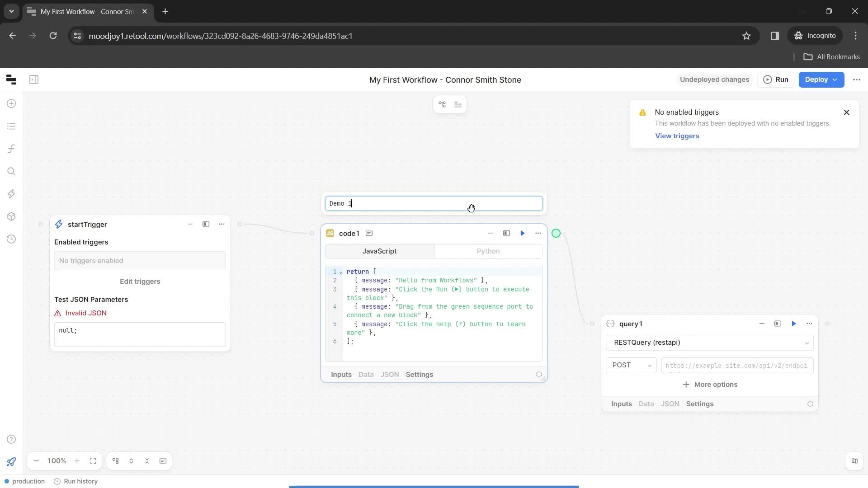Bookmark this page with star icon
The width and height of the screenshot is (868, 488).
click(746, 36)
